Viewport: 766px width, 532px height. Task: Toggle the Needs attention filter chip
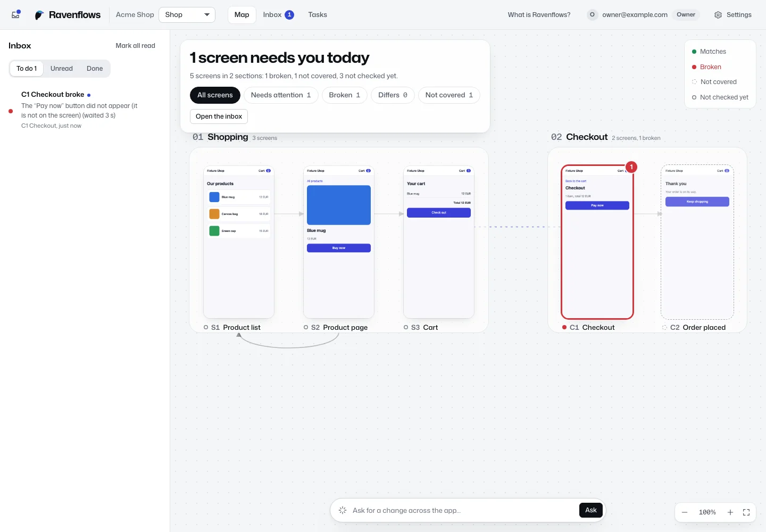(281, 95)
